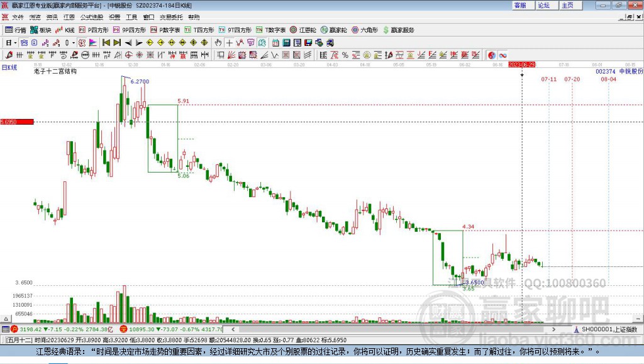Screen dimensions: 644x364
Task: Select the Gann fan lines tool
Action: coord(231,55)
